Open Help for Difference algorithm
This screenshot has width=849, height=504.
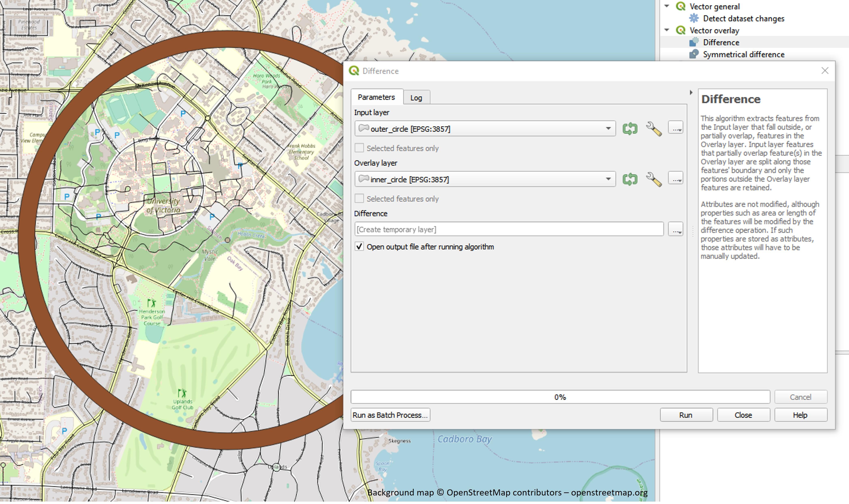click(x=800, y=415)
